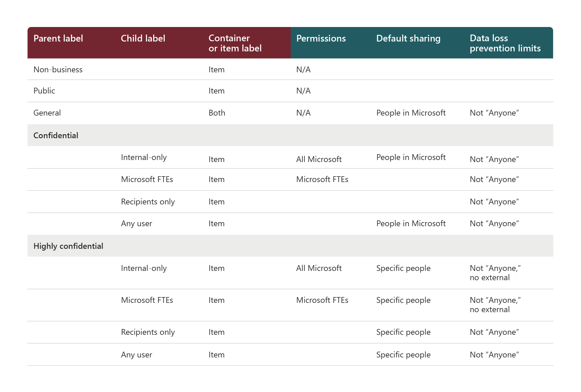Click 'Data loss prevention limits' header

click(x=505, y=43)
